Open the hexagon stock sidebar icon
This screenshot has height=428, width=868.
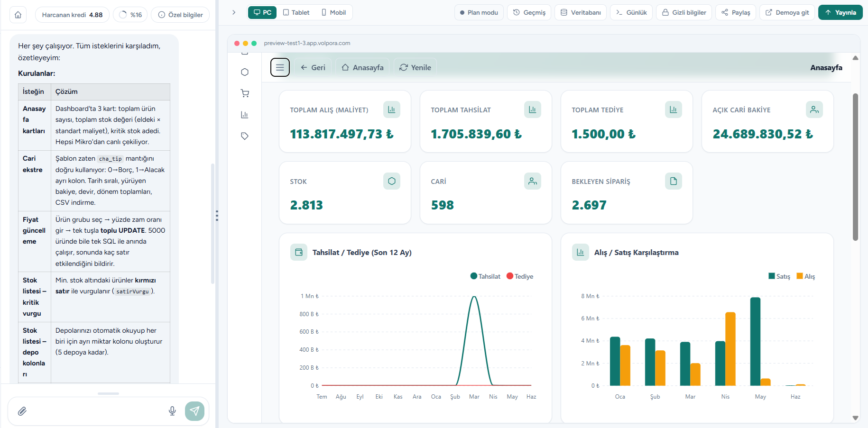pos(245,72)
